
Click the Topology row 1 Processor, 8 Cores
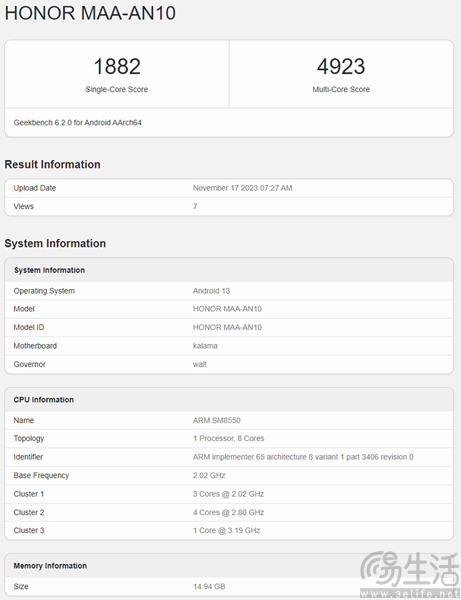pos(229,439)
